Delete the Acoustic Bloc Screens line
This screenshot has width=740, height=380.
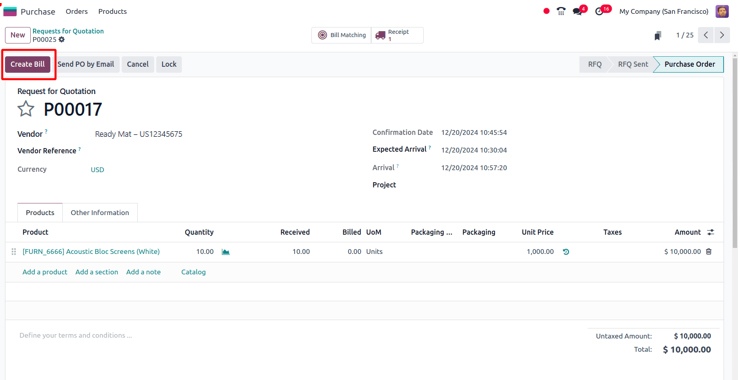click(x=708, y=252)
